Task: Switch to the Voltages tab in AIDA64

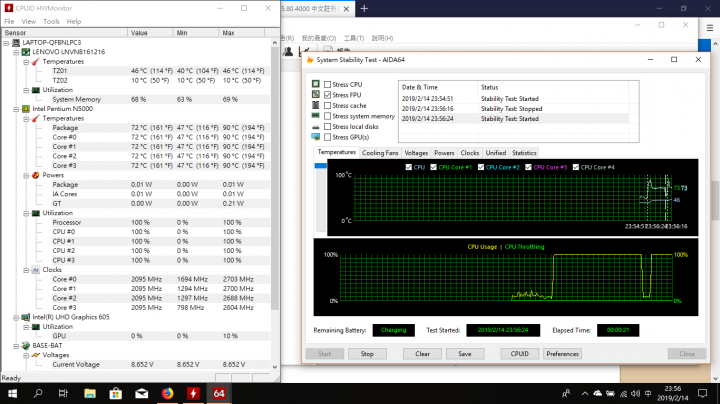Action: click(x=416, y=153)
